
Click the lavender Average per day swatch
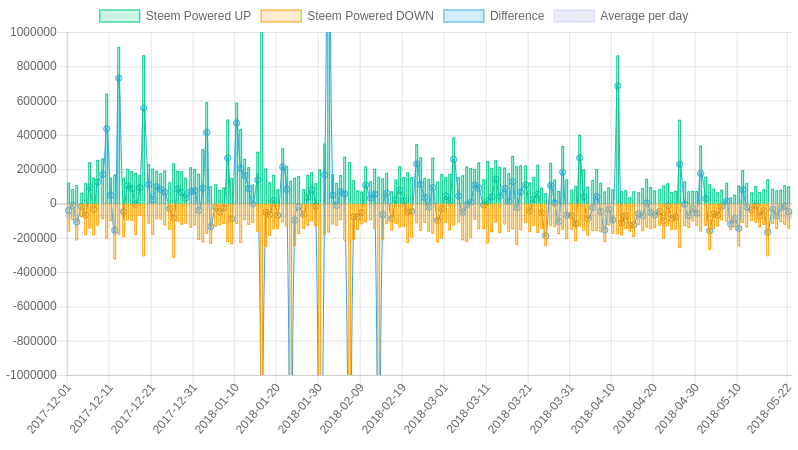coord(574,16)
